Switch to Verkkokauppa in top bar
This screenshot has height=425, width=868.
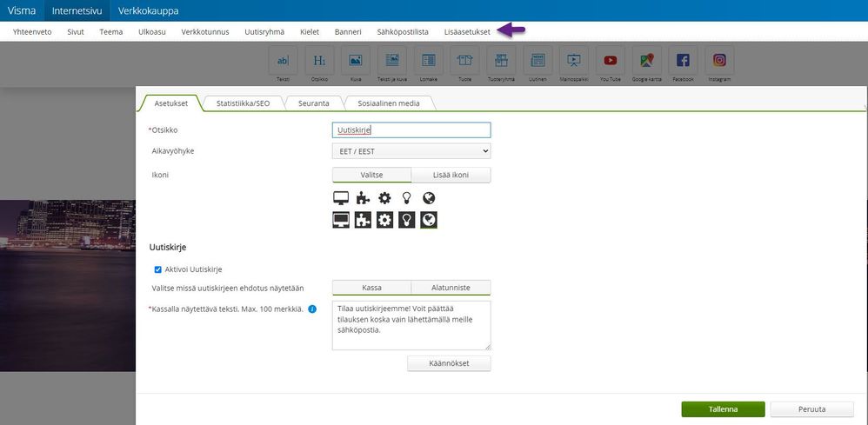click(x=149, y=10)
